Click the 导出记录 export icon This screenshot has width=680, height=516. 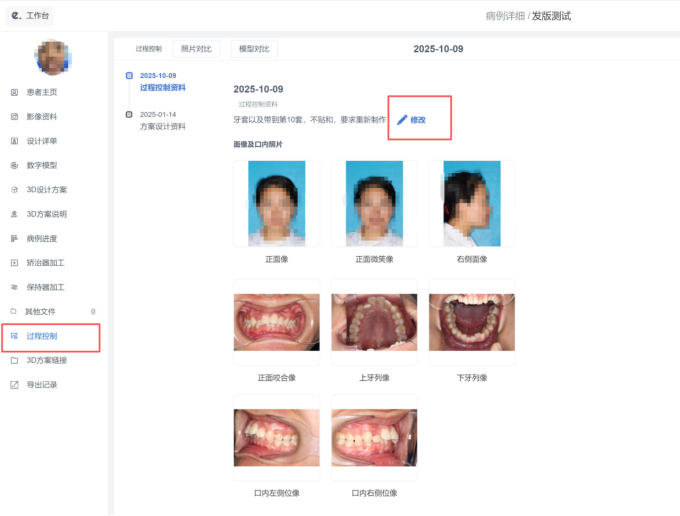(x=14, y=384)
